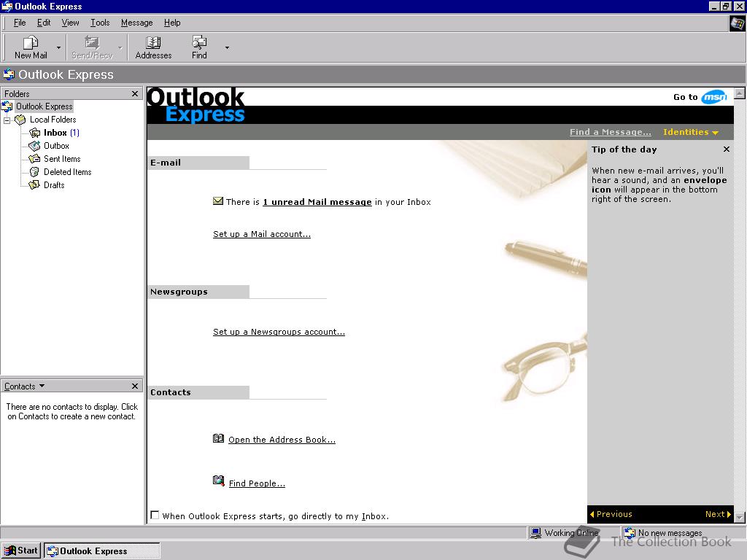Open the Drafts folder icon
The image size is (747, 560).
pos(34,184)
